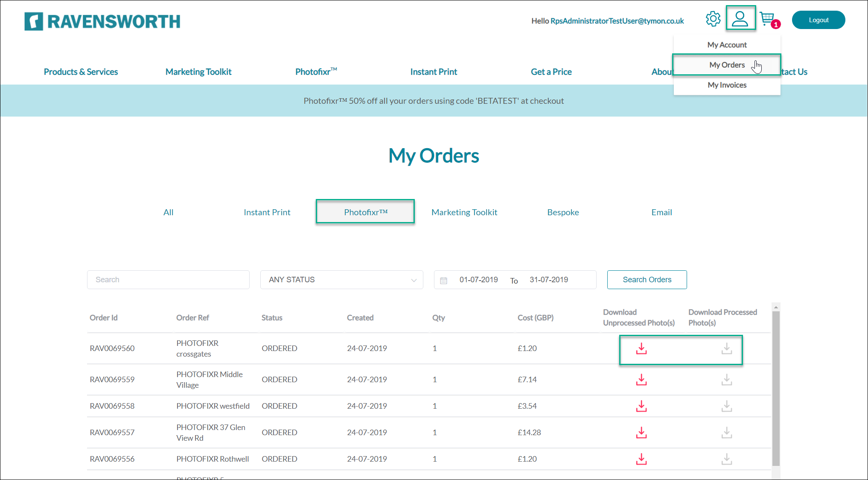
Task: Download processed photo for order RAV0069558
Action: tap(726, 406)
